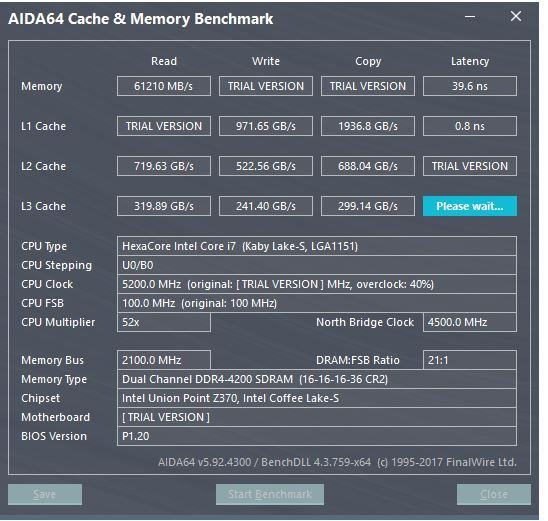Image resolution: width=548 pixels, height=521 pixels.
Task: Click the Latency column header
Action: pos(470,61)
